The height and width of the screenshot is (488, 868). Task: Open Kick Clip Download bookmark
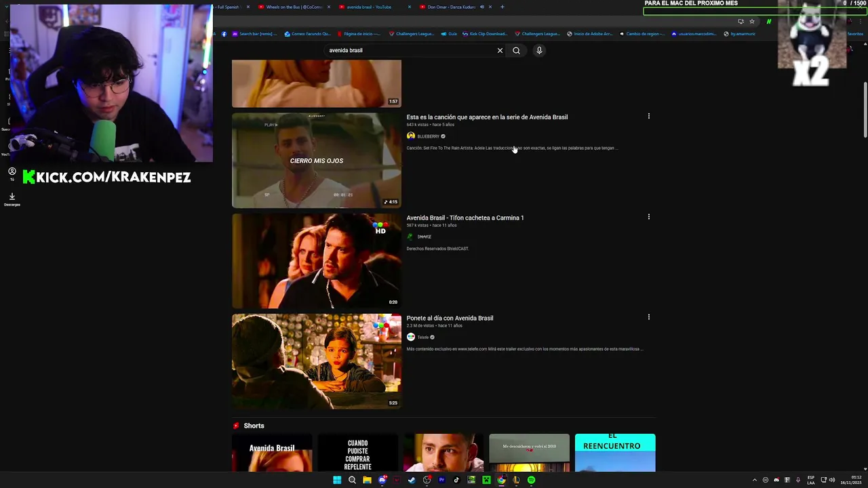point(484,34)
